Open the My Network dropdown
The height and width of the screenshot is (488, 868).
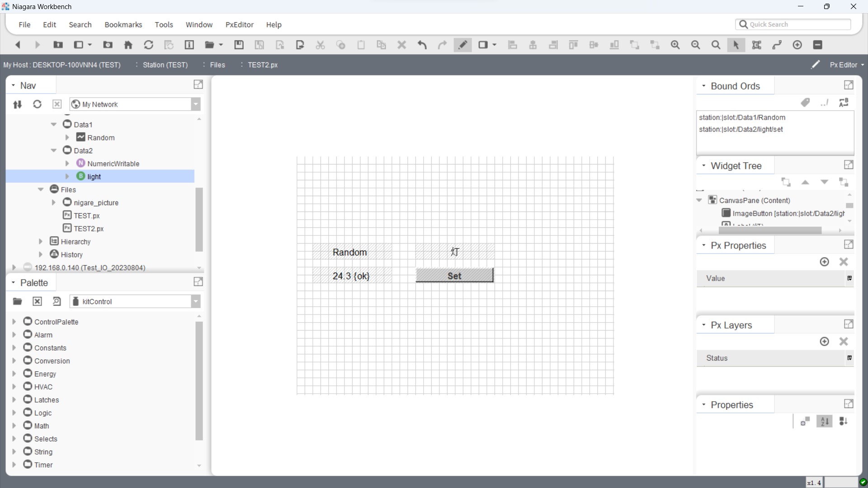[x=196, y=104]
